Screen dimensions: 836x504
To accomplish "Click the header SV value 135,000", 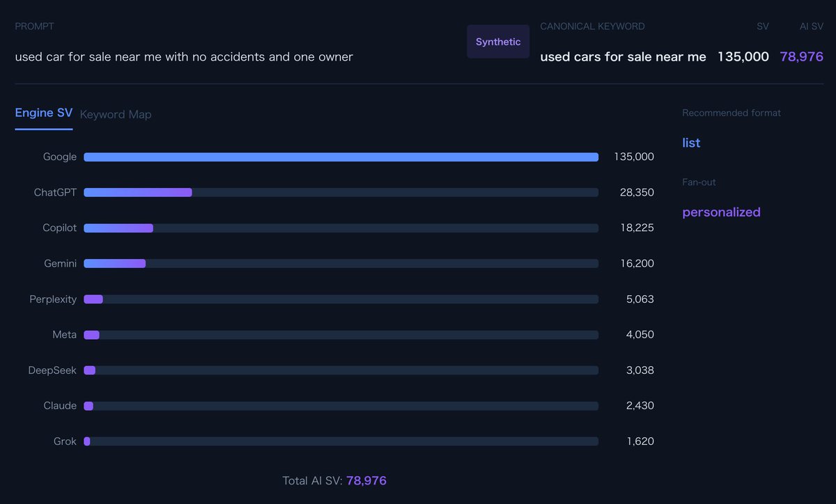I will pyautogui.click(x=743, y=57).
